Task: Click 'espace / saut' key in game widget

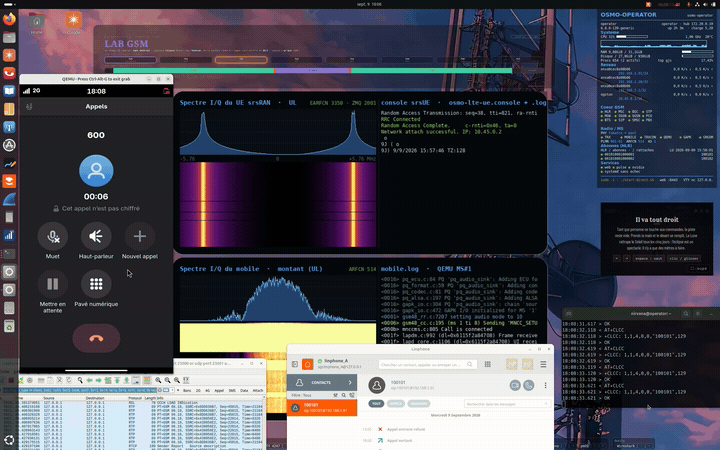Action: (x=650, y=259)
